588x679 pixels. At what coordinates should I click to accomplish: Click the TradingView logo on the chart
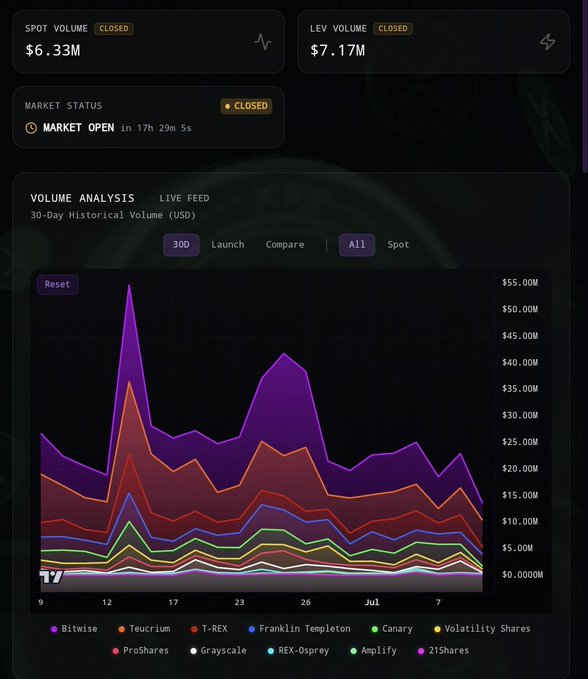pos(51,577)
